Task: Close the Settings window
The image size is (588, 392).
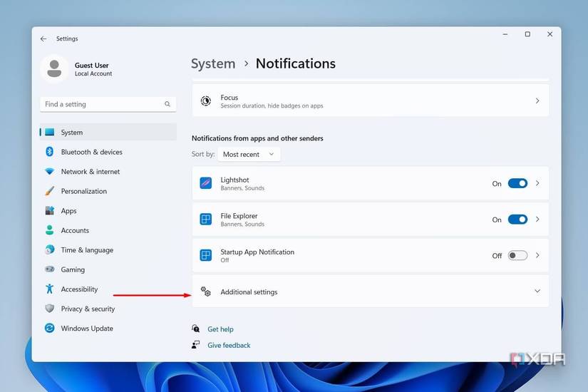Action: point(550,34)
